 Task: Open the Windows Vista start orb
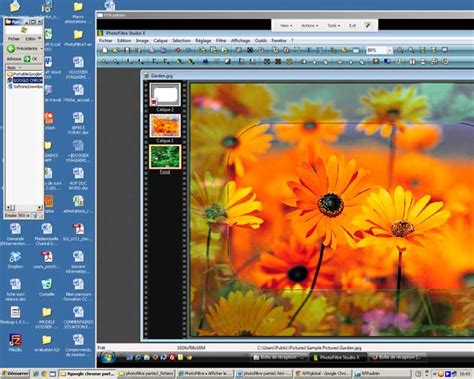107,358
